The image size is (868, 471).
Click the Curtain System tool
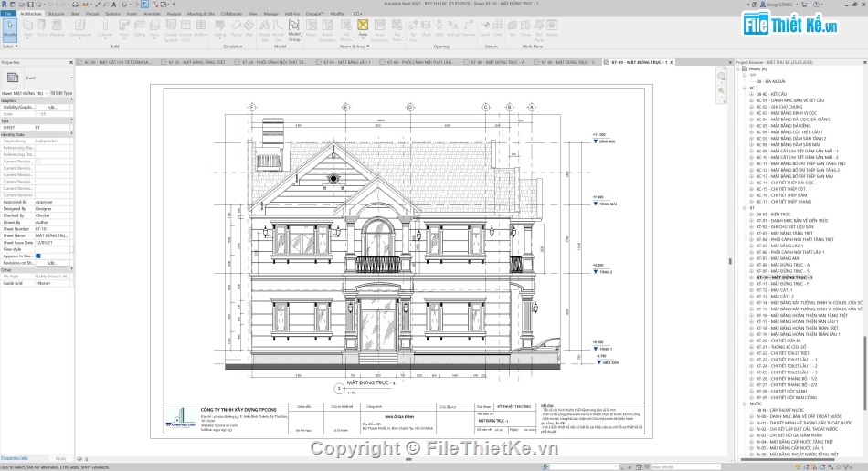click(171, 30)
